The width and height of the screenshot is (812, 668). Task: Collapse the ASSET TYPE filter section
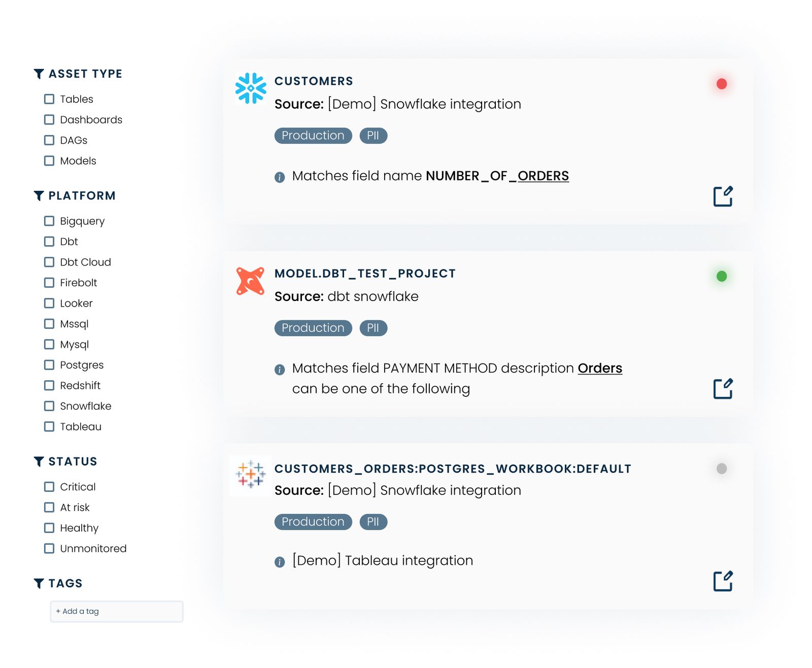[39, 73]
